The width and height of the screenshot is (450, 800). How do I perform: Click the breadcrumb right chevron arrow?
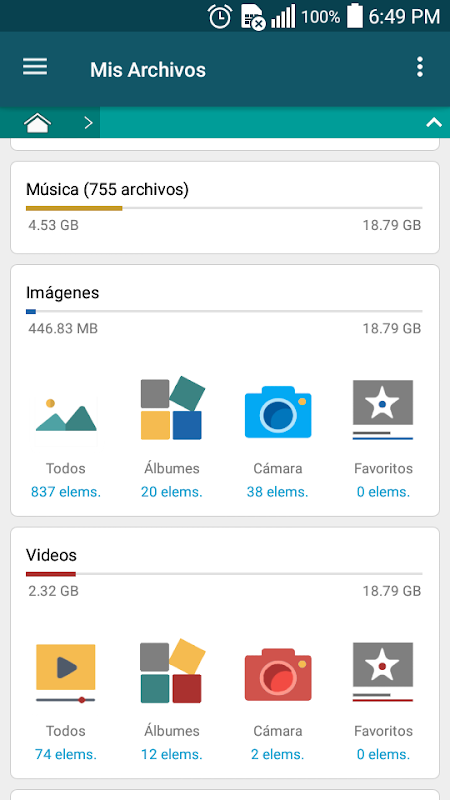click(88, 123)
